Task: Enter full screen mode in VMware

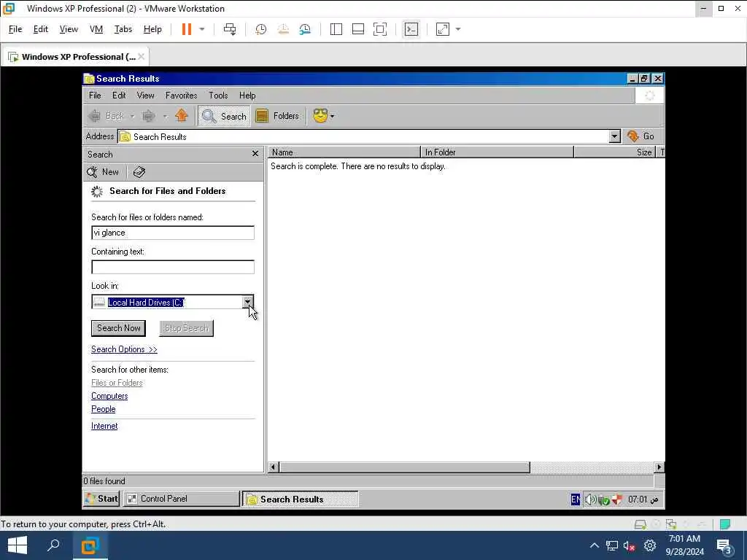Action: [x=379, y=29]
